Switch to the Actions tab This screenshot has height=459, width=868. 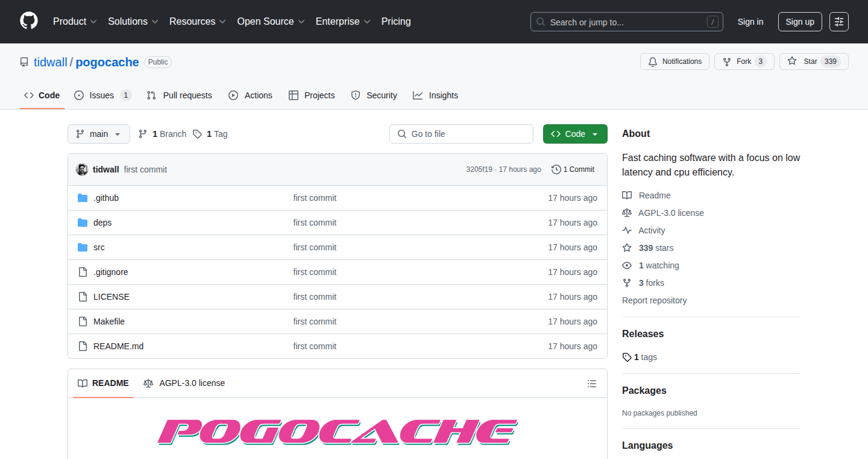pos(250,95)
